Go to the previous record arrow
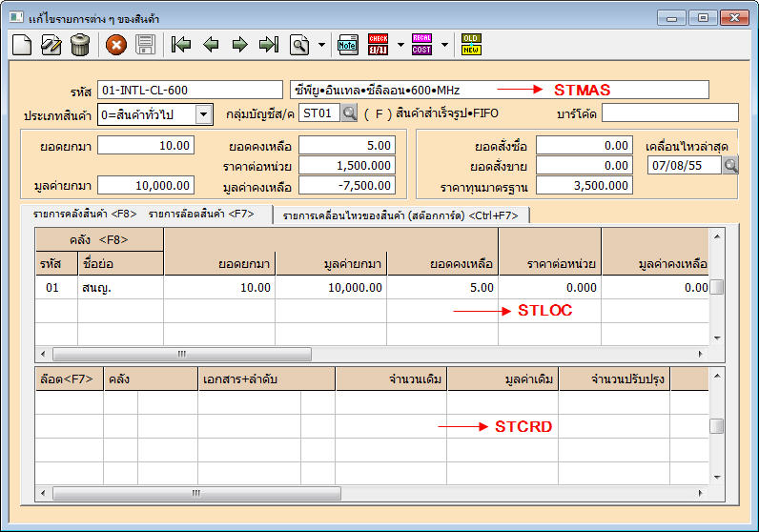759x532 pixels. point(211,44)
